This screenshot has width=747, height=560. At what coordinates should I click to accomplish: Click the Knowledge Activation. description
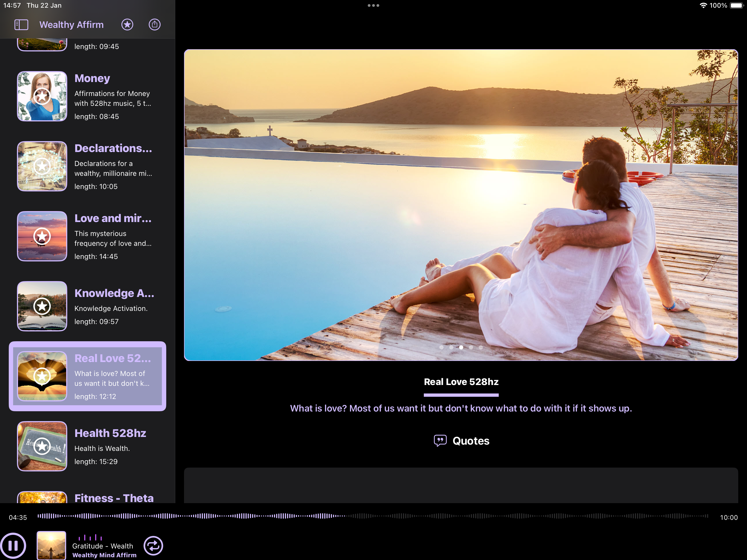coord(111,308)
